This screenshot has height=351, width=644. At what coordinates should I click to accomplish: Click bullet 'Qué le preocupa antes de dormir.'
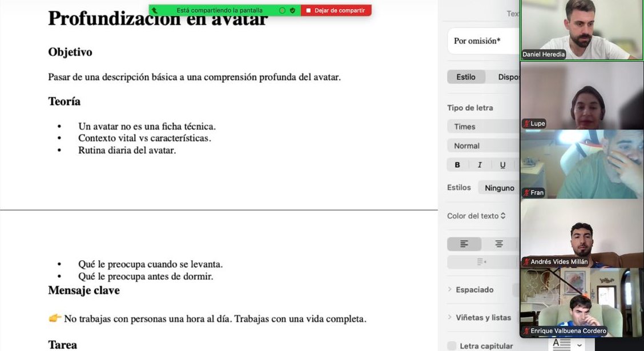(146, 276)
